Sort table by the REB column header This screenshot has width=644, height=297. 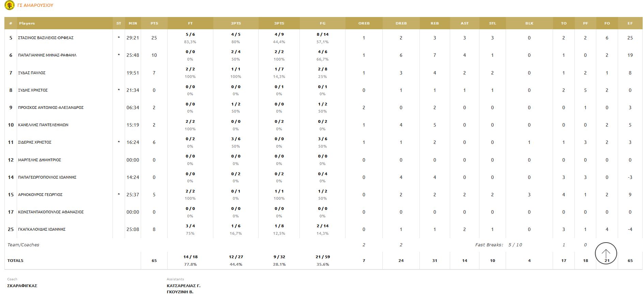435,23
